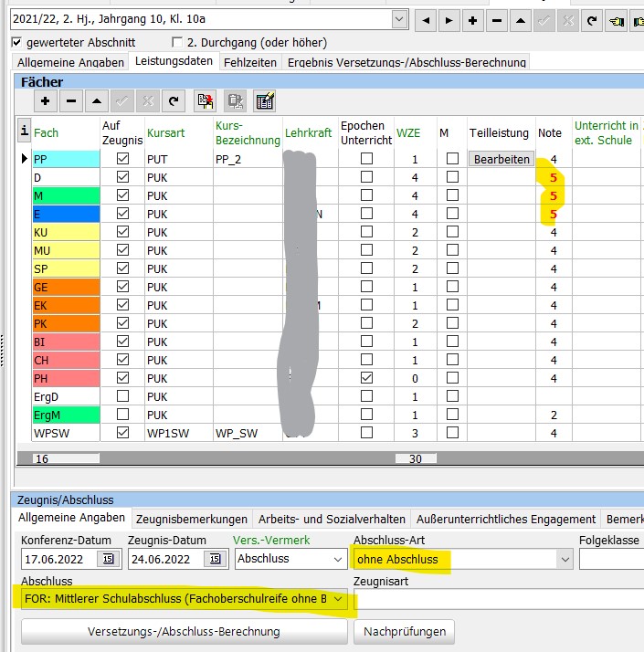This screenshot has width=644, height=652.
Task: Add a new Fach with plus icon
Action: [x=46, y=101]
